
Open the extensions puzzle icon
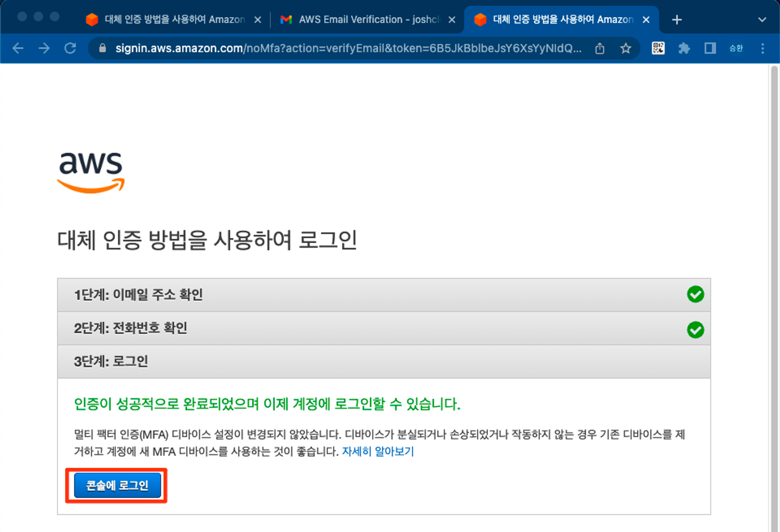click(684, 48)
